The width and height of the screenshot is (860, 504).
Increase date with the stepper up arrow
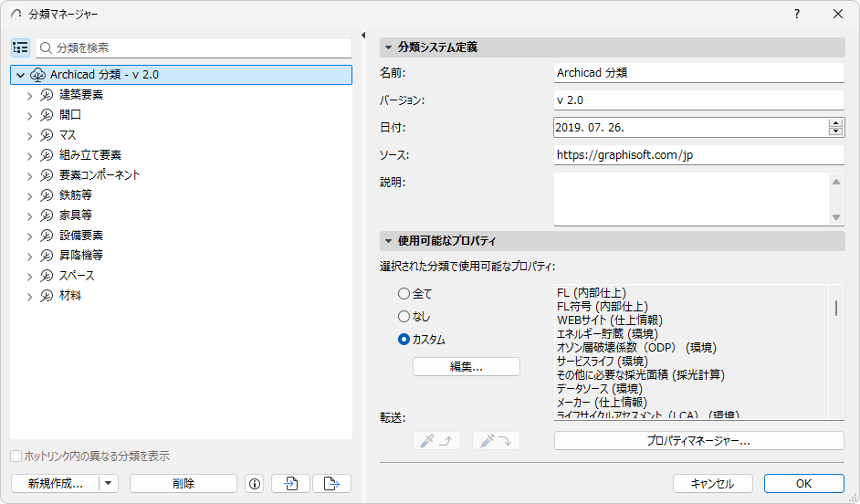click(x=836, y=123)
